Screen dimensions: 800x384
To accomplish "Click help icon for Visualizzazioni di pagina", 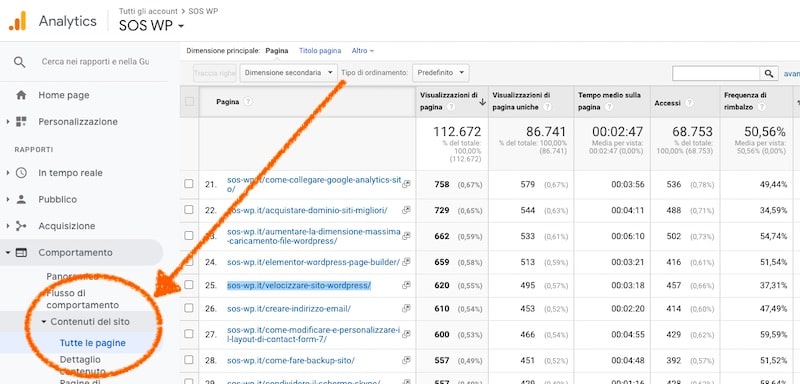I will pyautogui.click(x=452, y=107).
